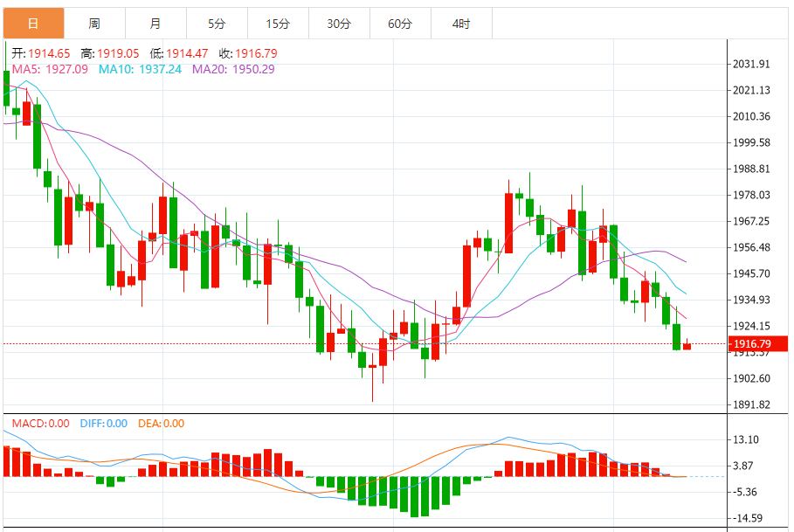The image size is (794, 532).
Task: Open the 15分 interval tab
Action: pos(278,24)
